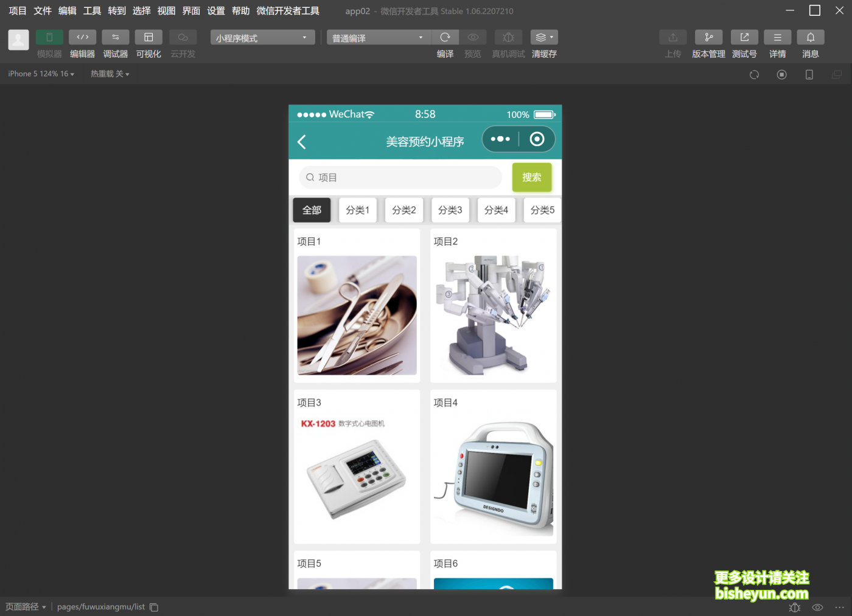
Task: Expand the 普通编译 compile mode dropdown
Action: click(x=377, y=38)
